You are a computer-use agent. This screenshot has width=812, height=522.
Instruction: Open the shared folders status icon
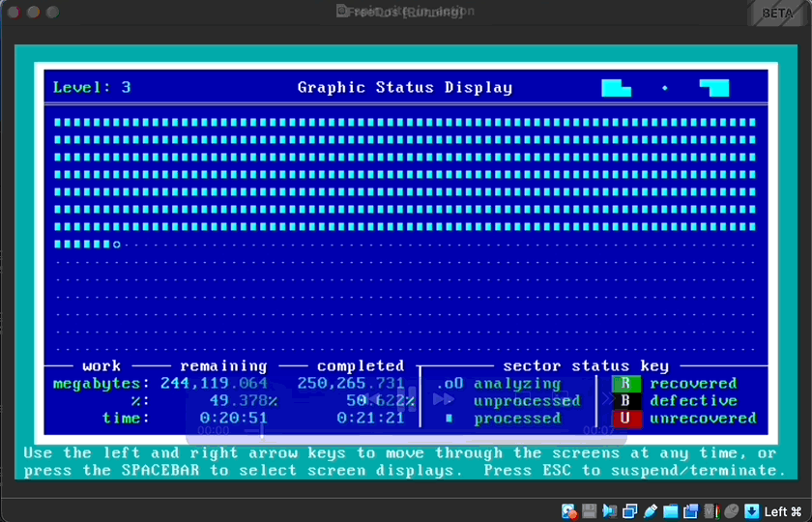coord(670,511)
